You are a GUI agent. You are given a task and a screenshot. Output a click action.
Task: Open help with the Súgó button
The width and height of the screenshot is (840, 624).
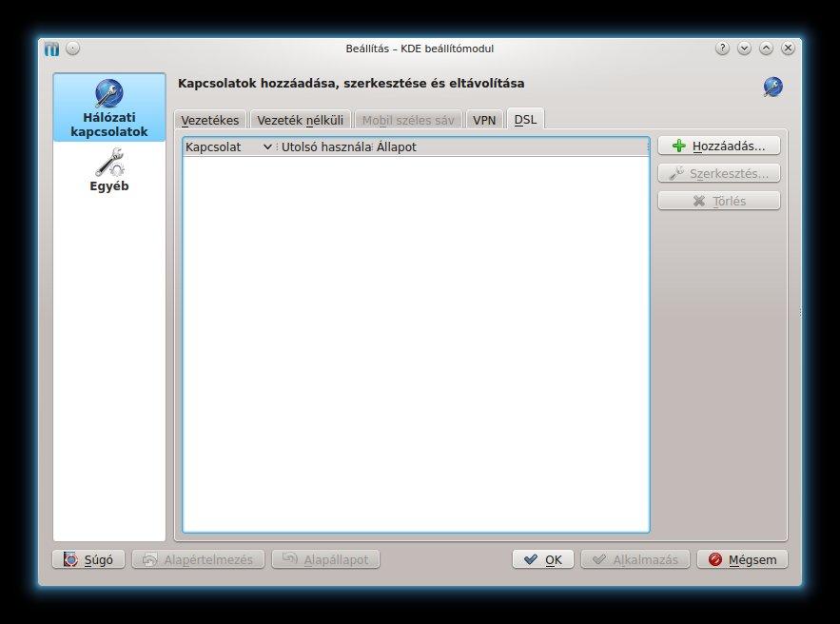tap(88, 559)
